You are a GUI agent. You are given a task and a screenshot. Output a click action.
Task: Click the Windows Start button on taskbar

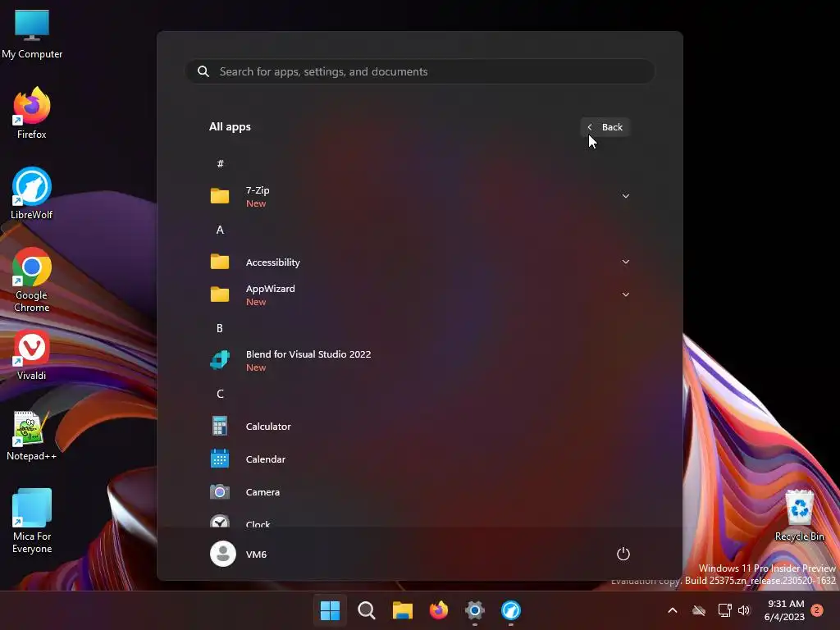[330, 610]
